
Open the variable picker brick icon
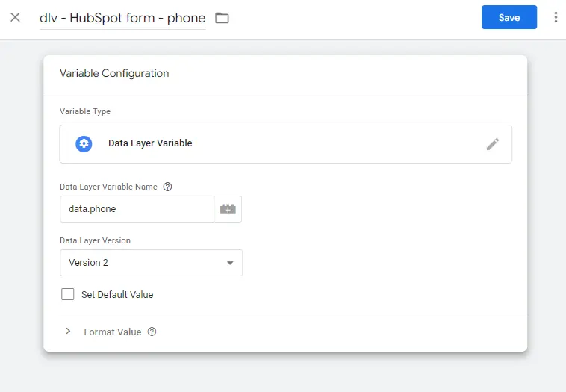tap(228, 209)
